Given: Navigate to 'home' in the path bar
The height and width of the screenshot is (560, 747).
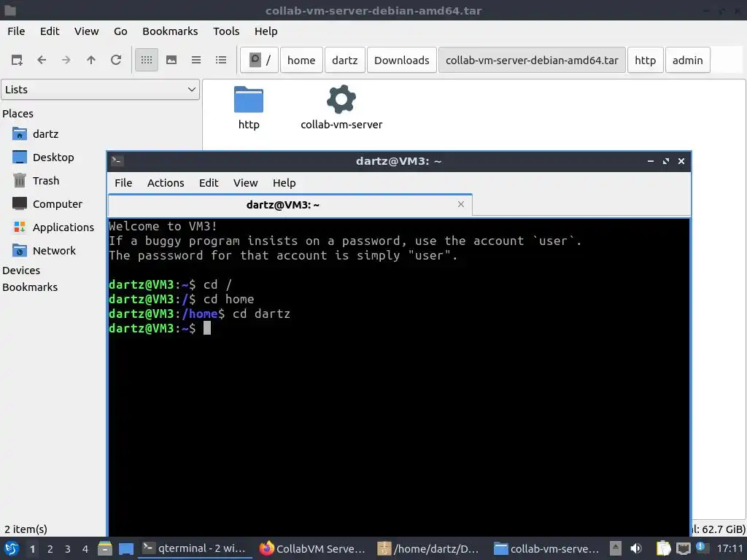Looking at the screenshot, I should (301, 60).
